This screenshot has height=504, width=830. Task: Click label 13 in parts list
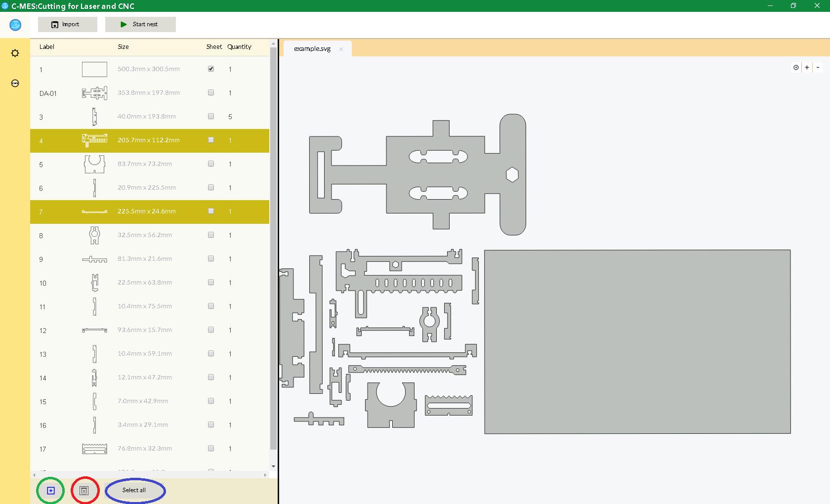coord(43,354)
